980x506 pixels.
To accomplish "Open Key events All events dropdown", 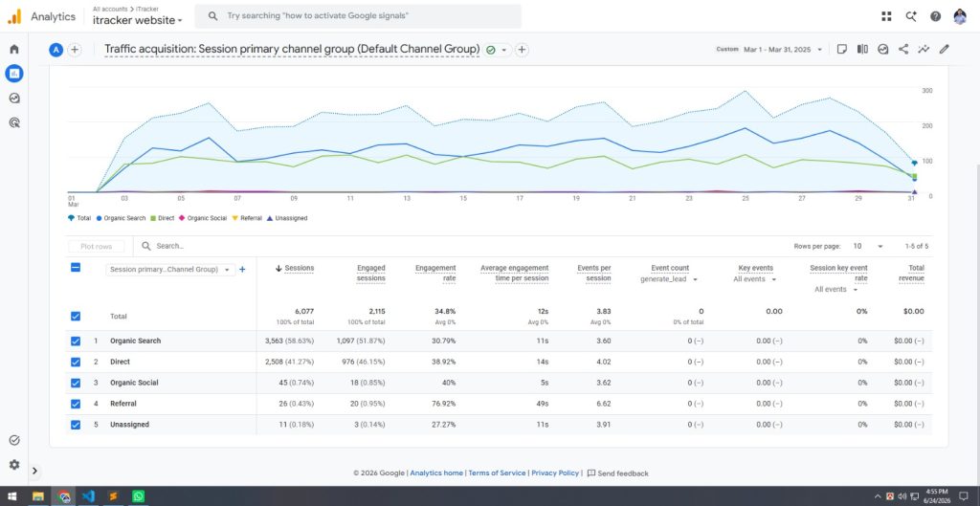I will click(x=755, y=279).
